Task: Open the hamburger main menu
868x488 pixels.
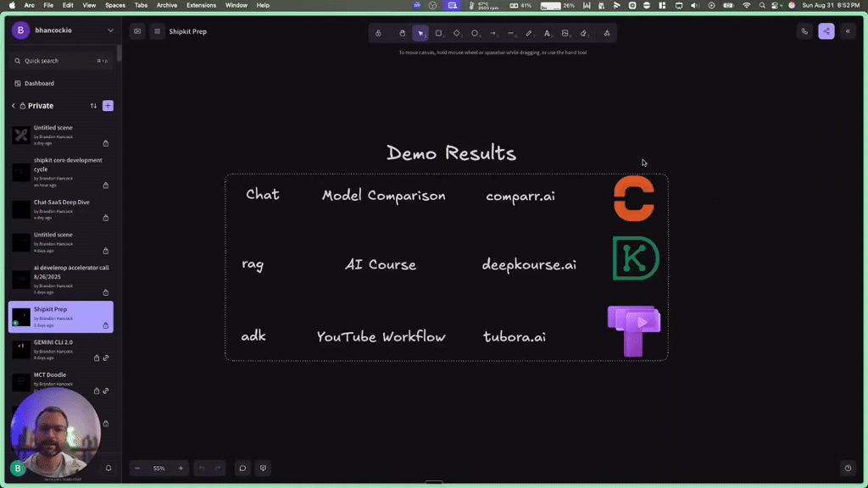Action: [157, 31]
